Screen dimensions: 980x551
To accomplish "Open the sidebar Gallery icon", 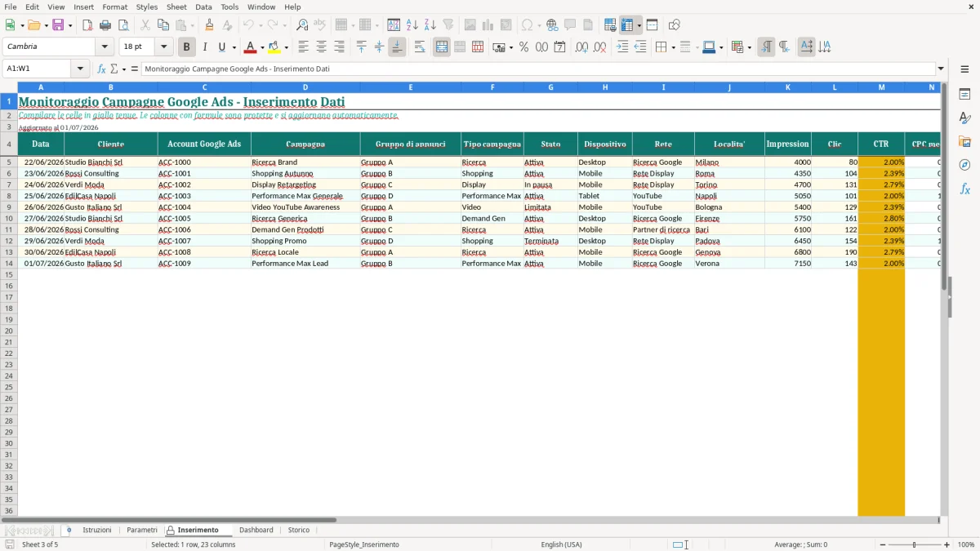I will [x=964, y=142].
